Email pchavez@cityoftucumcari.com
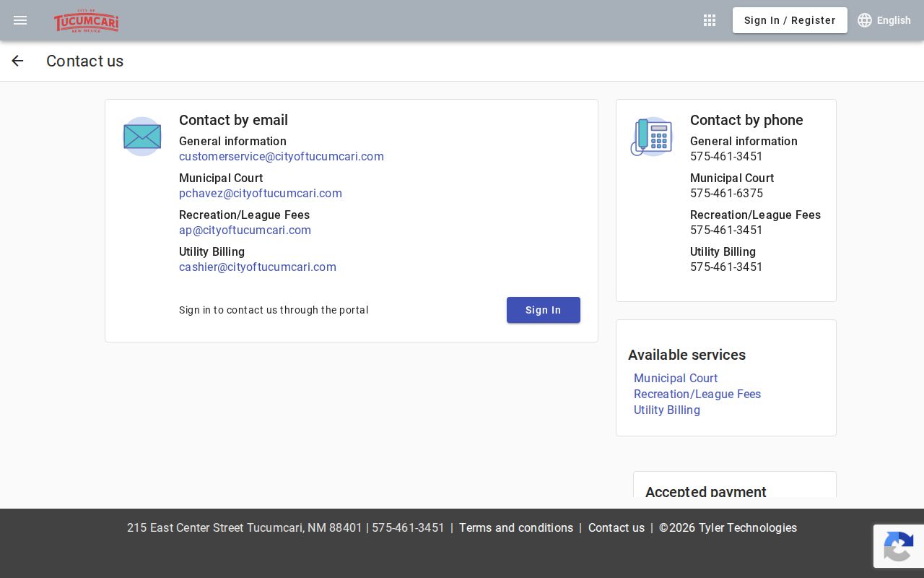The height and width of the screenshot is (578, 924). pyautogui.click(x=261, y=194)
